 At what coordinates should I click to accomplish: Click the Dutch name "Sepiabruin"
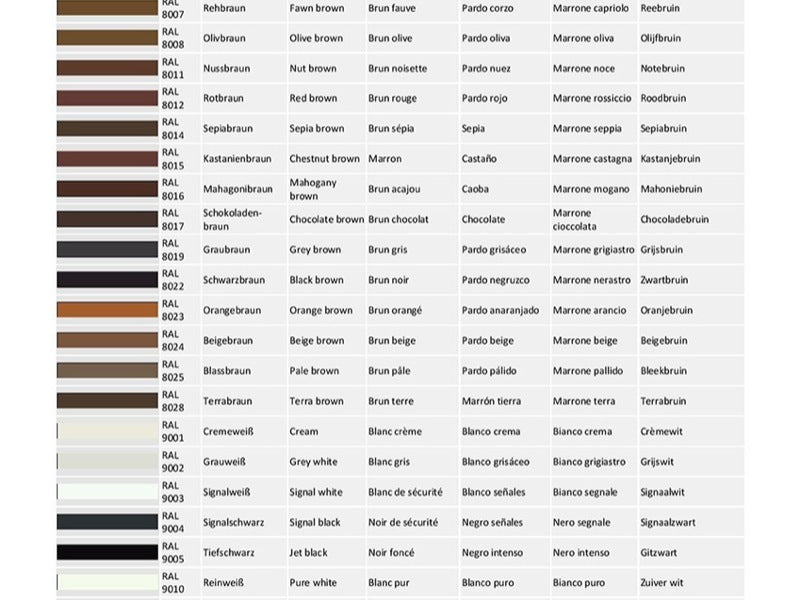[663, 129]
